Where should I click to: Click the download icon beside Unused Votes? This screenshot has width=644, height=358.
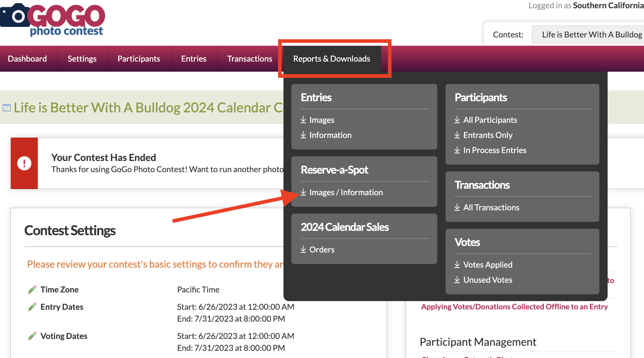coord(457,279)
